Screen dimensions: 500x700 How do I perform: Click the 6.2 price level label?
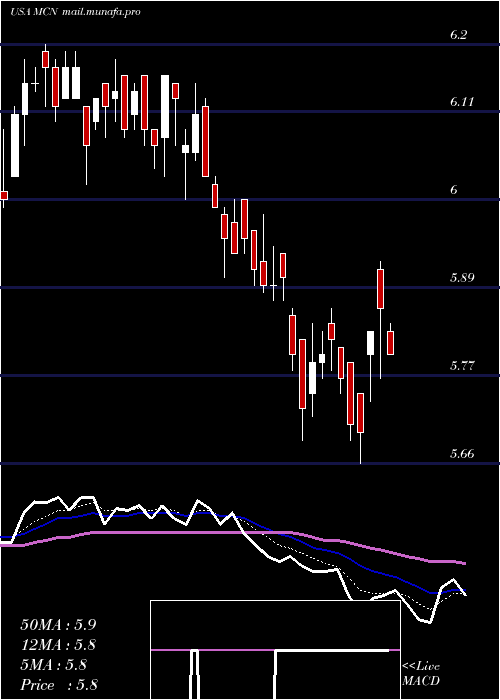pos(458,35)
